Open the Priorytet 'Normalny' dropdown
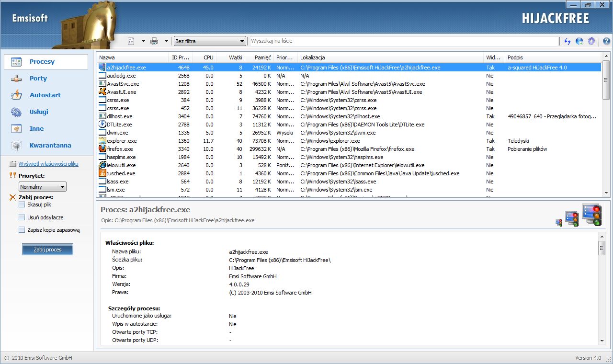Image resolution: width=613 pixels, height=364 pixels. (42, 187)
